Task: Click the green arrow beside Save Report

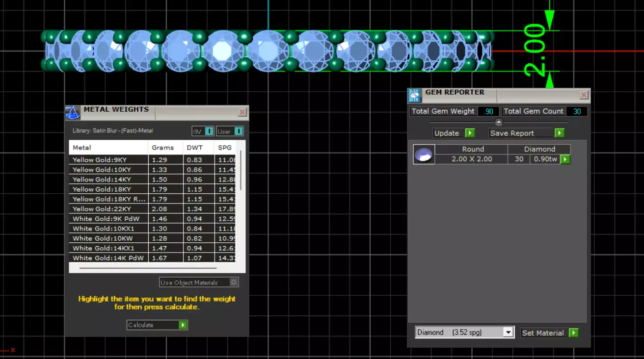Action: pyautogui.click(x=560, y=133)
